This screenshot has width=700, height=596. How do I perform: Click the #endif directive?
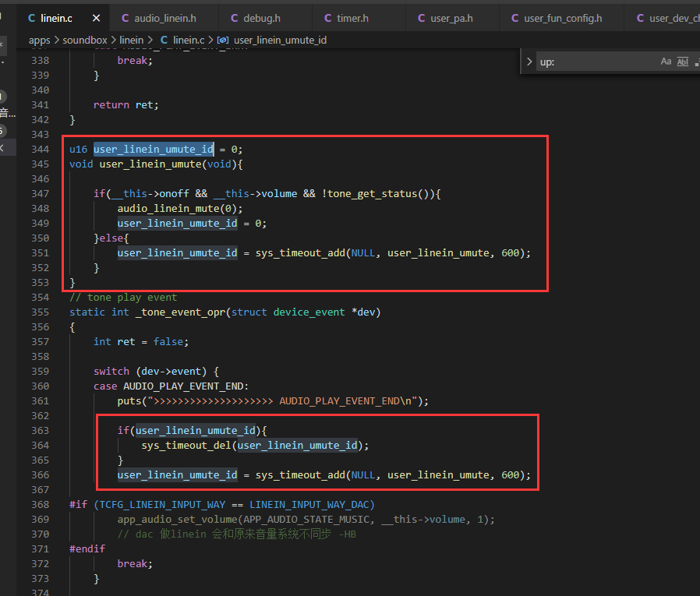point(87,548)
